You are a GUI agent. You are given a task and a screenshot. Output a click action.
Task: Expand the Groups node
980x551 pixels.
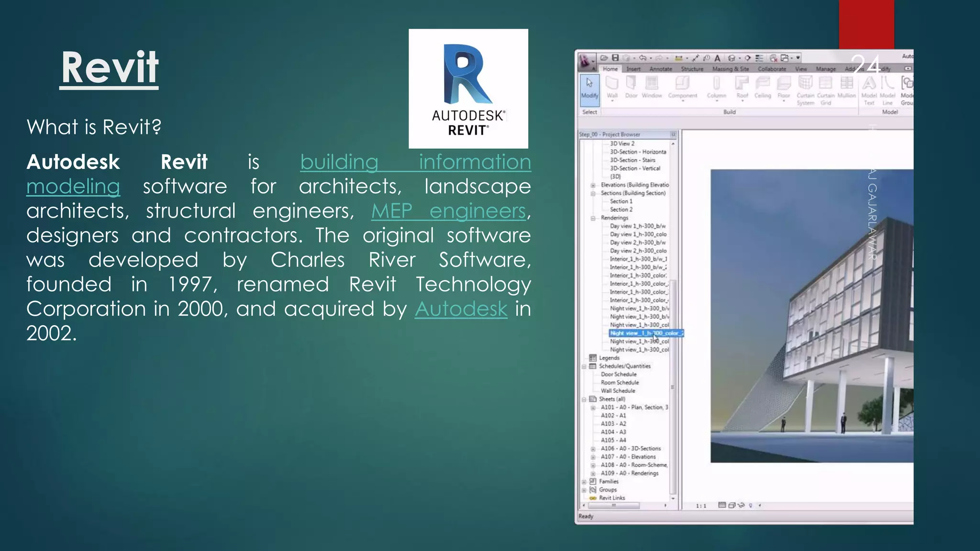click(584, 490)
